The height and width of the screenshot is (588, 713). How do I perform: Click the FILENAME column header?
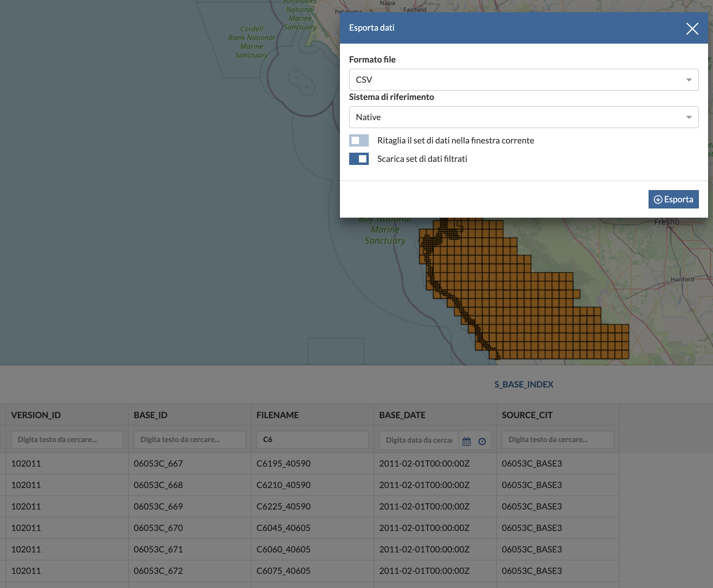pyautogui.click(x=312, y=415)
